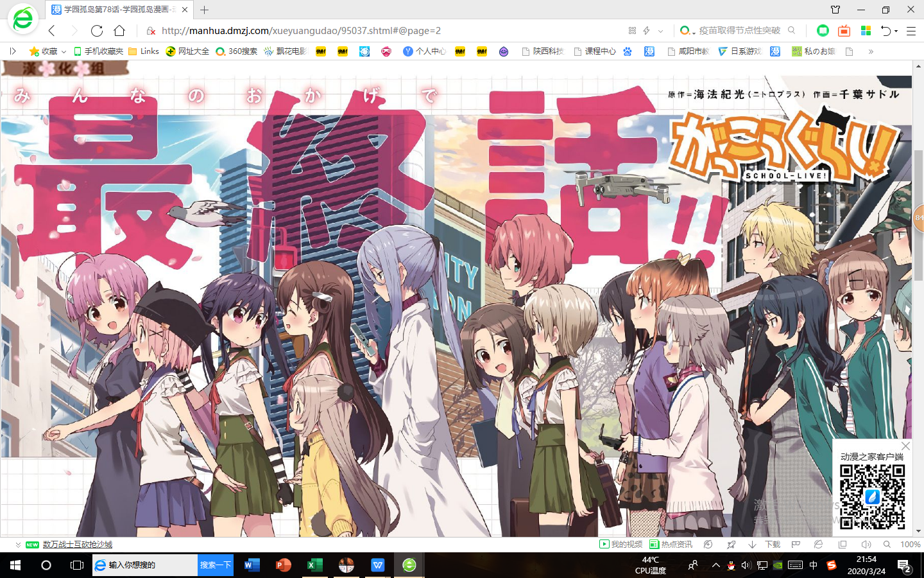Click the taskbar search input 输入你想搜的
This screenshot has width=924, height=578.
click(x=145, y=565)
